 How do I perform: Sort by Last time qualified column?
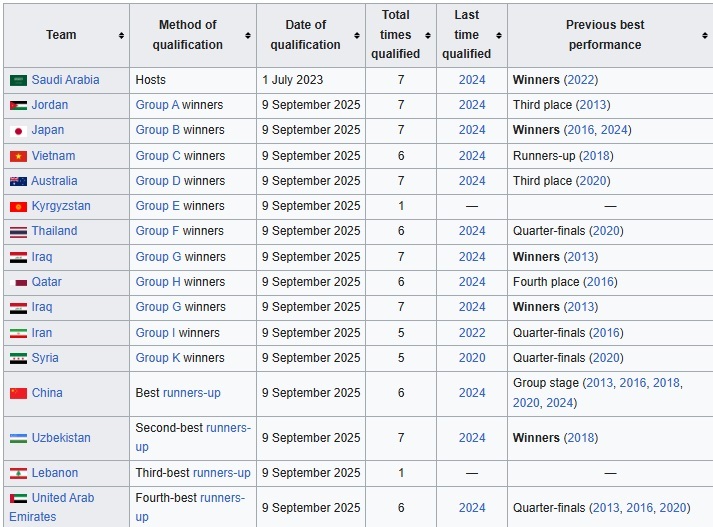pyautogui.click(x=499, y=35)
